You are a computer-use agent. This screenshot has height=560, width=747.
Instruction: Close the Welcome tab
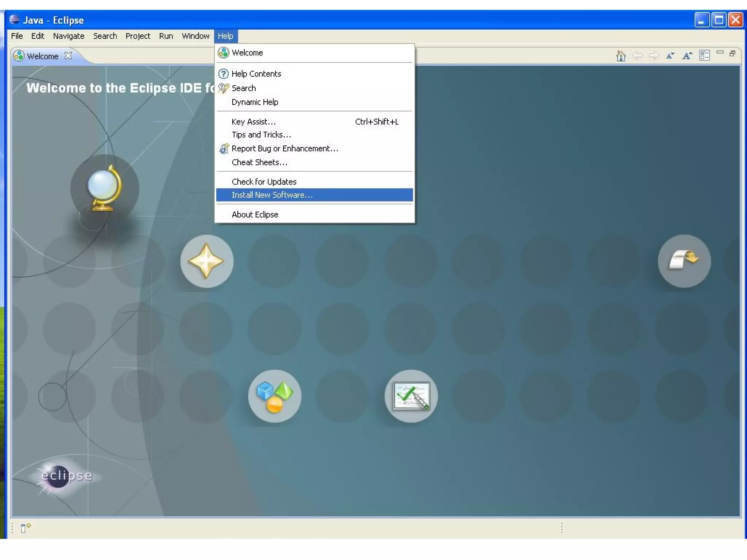(68, 56)
